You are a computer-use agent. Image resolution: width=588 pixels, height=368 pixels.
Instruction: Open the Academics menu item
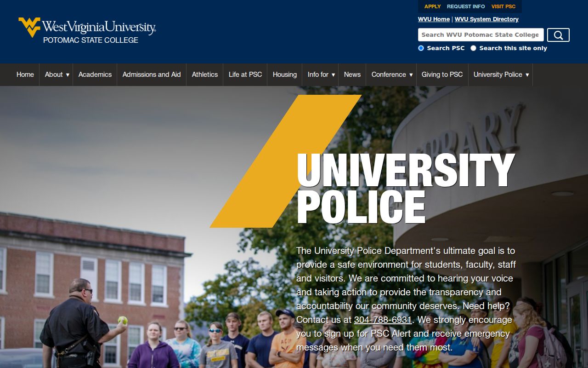(95, 75)
